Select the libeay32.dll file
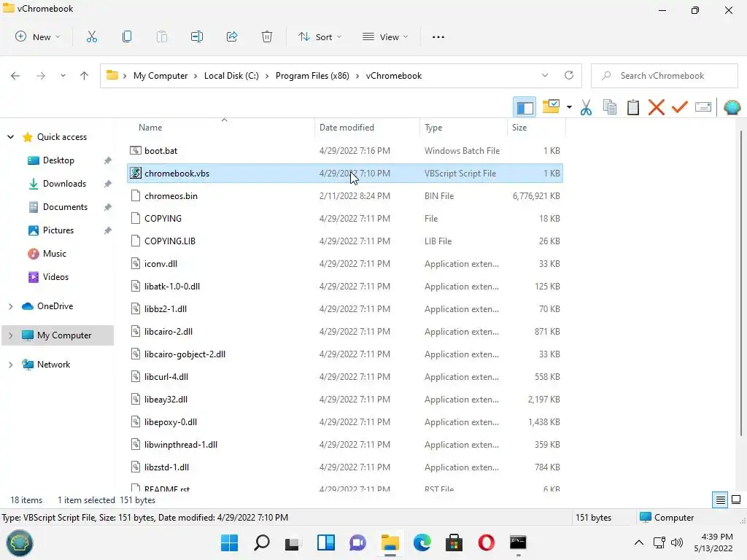The height and width of the screenshot is (560, 747). 345,400
